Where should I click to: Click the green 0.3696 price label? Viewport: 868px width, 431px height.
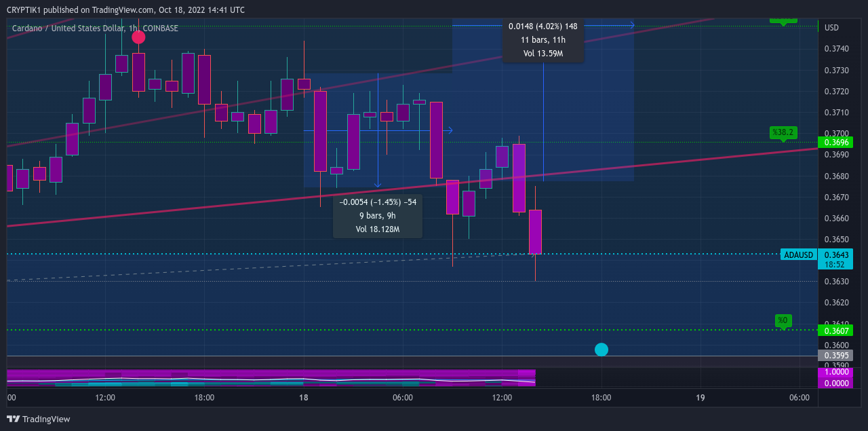(836, 143)
